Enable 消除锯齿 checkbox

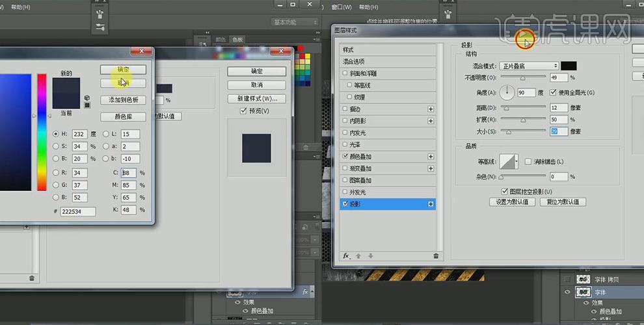528,162
